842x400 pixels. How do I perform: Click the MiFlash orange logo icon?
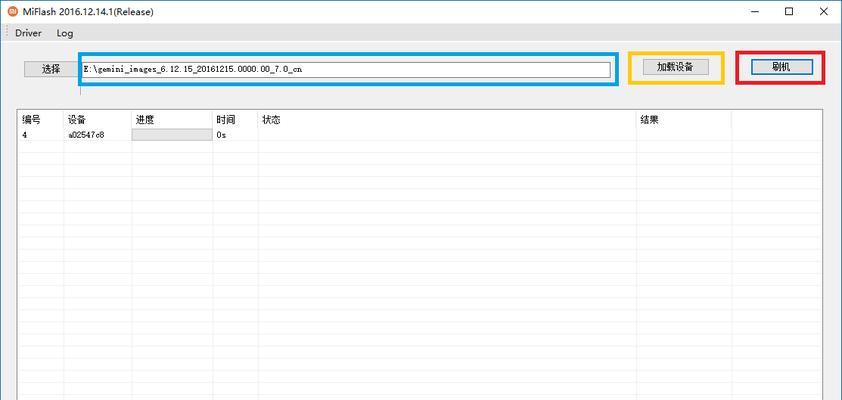tap(13, 11)
